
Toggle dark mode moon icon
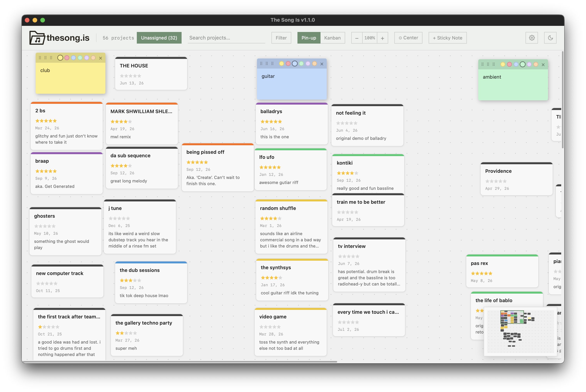tap(550, 38)
